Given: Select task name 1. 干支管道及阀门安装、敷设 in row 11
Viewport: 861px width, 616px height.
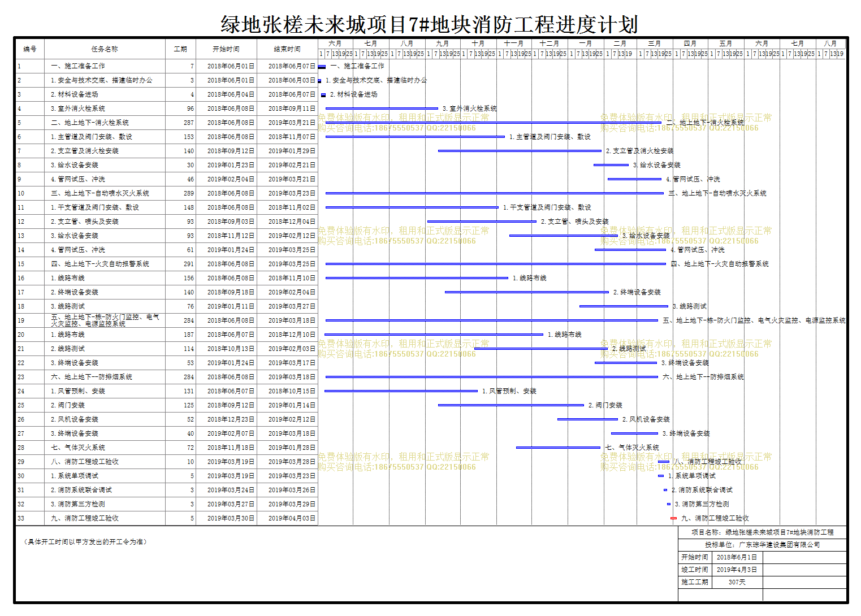Looking at the screenshot, I should (95, 207).
